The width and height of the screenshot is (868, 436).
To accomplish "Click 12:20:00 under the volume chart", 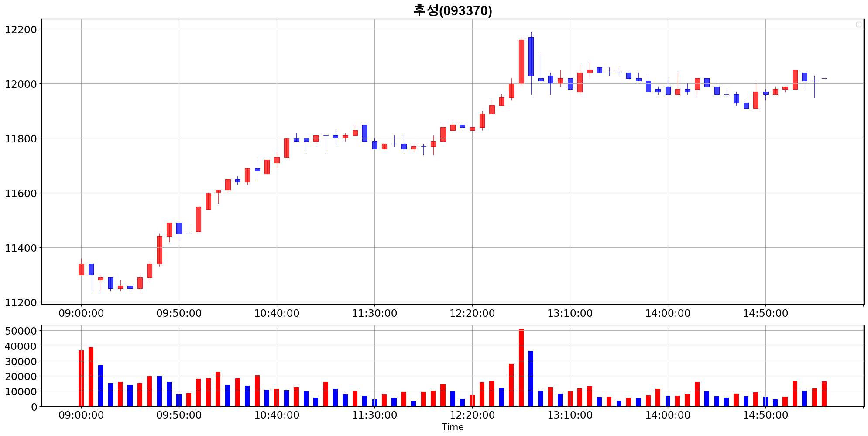I will coord(472,415).
